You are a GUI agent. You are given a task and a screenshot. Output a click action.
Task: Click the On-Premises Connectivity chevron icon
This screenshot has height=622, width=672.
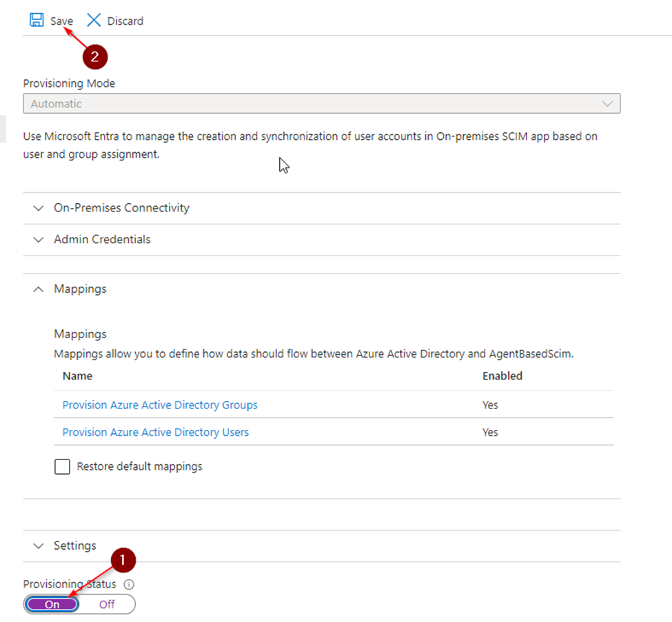(x=39, y=208)
